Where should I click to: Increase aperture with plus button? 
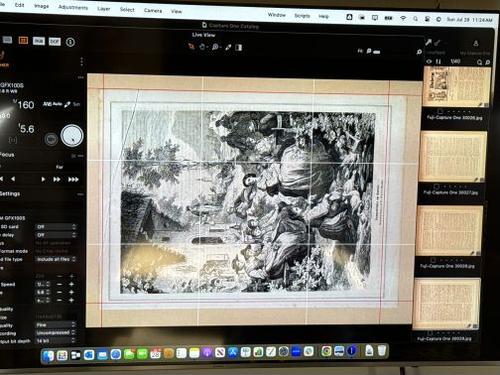coord(71,292)
